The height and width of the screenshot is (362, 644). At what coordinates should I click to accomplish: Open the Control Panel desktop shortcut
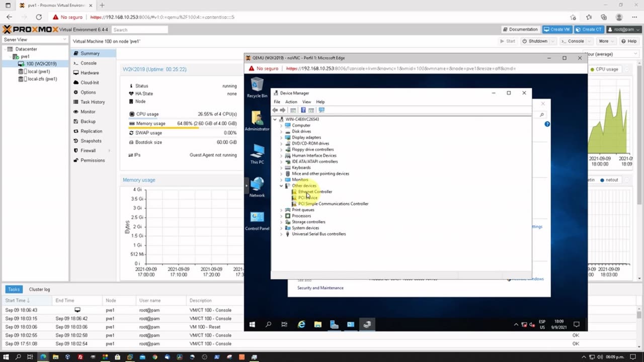pos(257,220)
